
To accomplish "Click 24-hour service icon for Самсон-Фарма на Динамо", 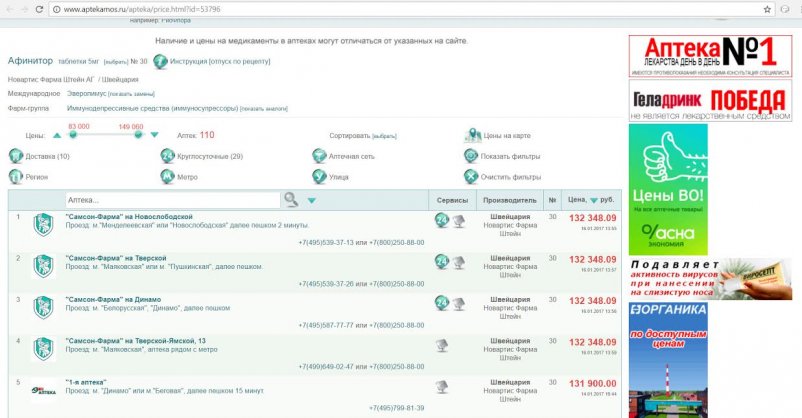I will tap(442, 303).
